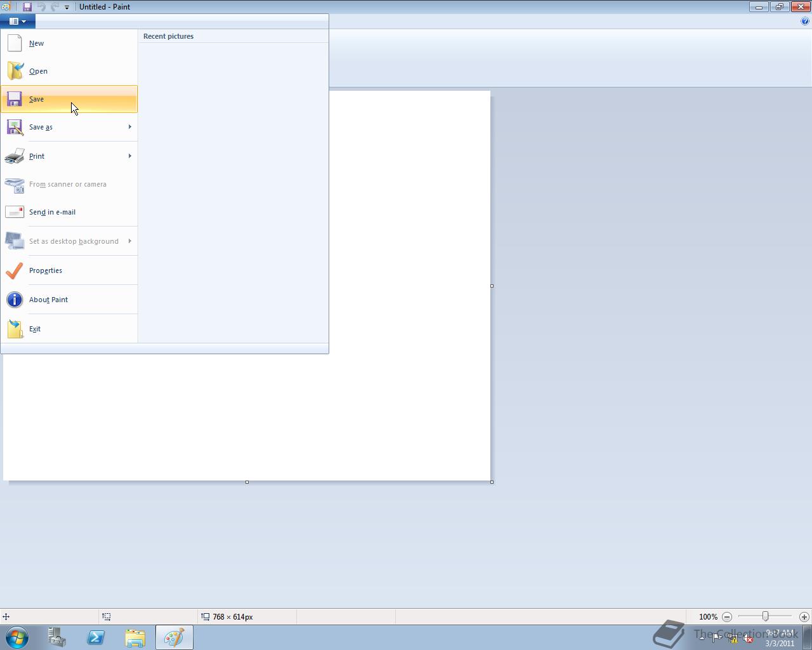Click the zoom in plus button
This screenshot has height=650, width=812.
click(804, 617)
